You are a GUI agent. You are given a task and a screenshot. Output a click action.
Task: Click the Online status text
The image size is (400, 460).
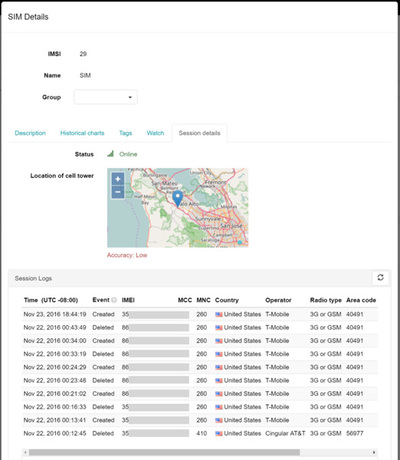128,154
